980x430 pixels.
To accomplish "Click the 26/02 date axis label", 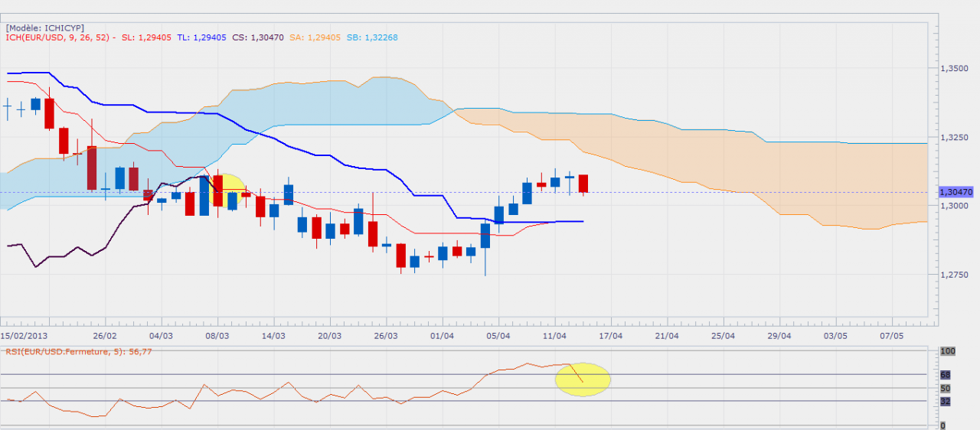I will tap(105, 336).
